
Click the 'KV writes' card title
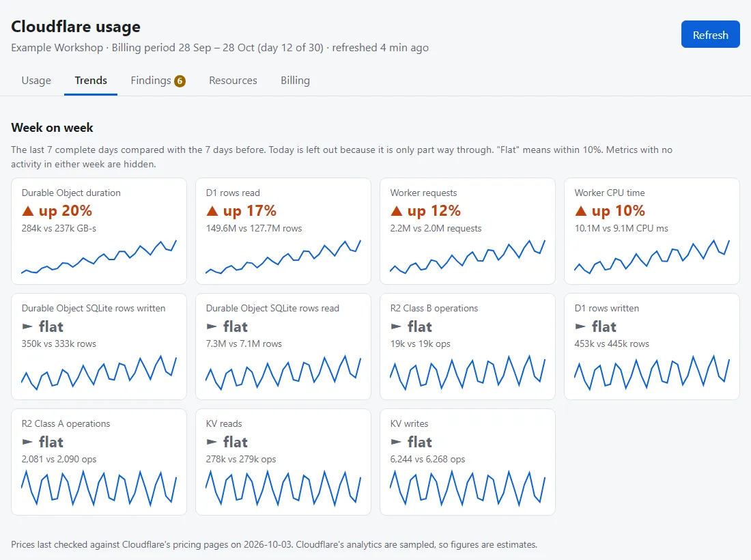coord(409,423)
